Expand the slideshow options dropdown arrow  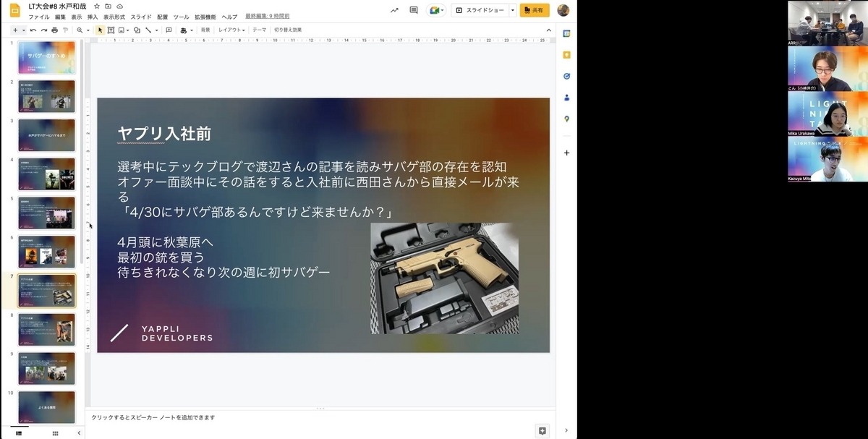click(x=512, y=10)
